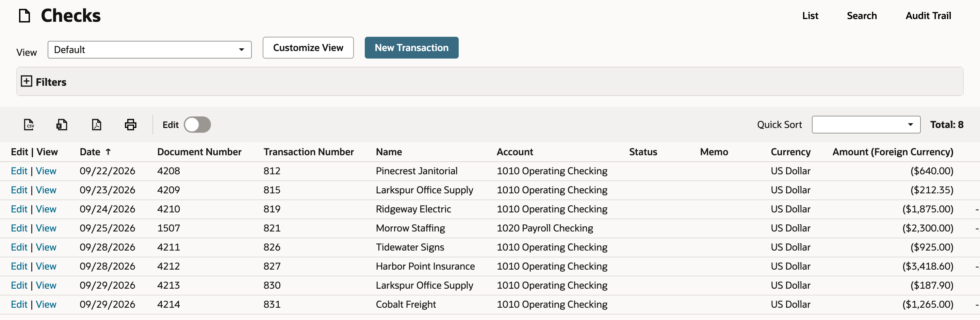Toggle the inline Edit switch

click(197, 124)
